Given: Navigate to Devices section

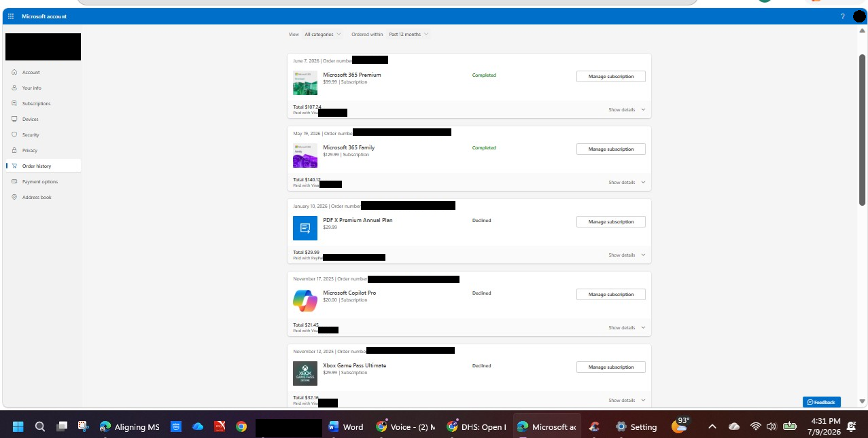Looking at the screenshot, I should coord(30,119).
